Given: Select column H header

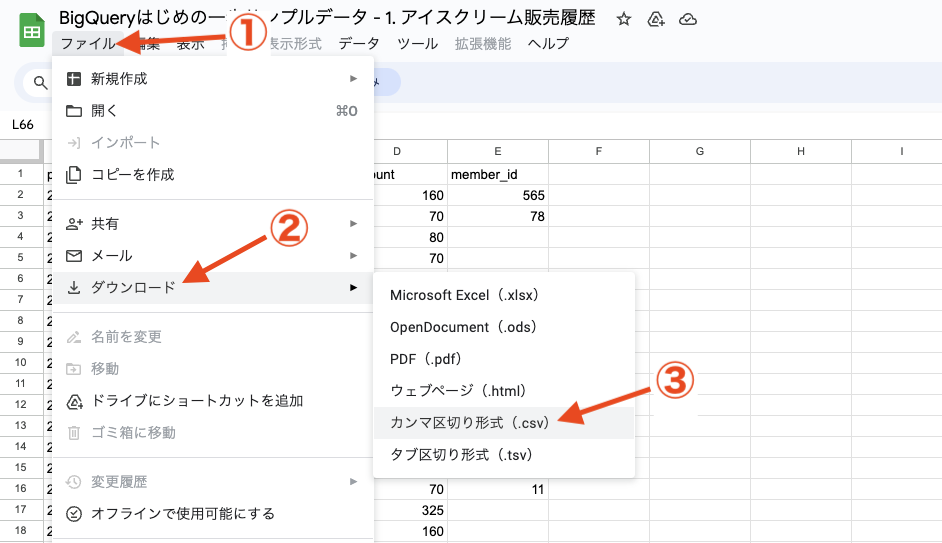Looking at the screenshot, I should point(801,151).
